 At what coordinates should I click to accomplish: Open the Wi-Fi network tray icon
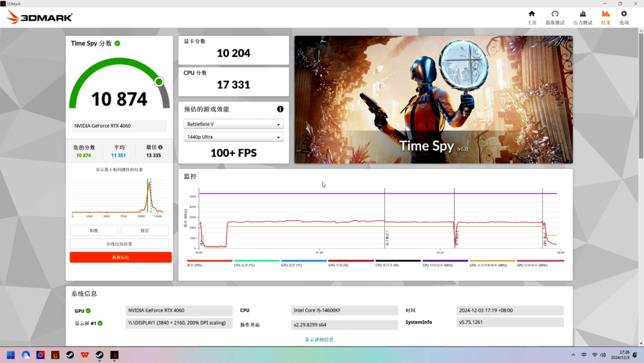pos(595,355)
